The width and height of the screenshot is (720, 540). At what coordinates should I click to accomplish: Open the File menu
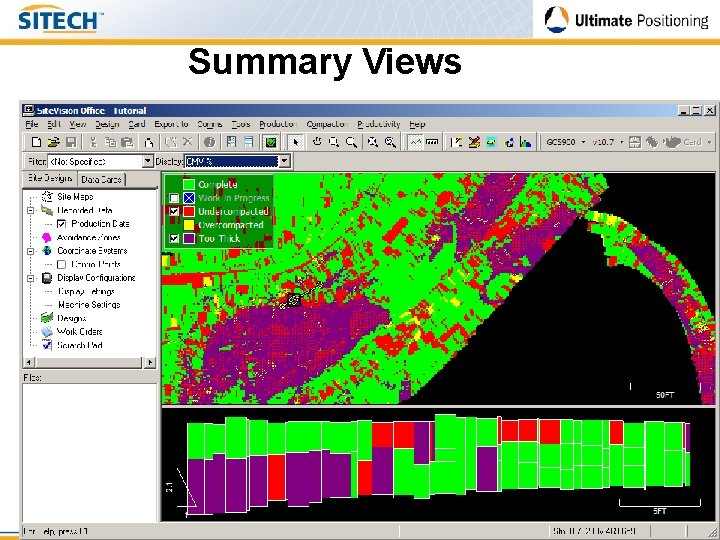pyautogui.click(x=32, y=124)
